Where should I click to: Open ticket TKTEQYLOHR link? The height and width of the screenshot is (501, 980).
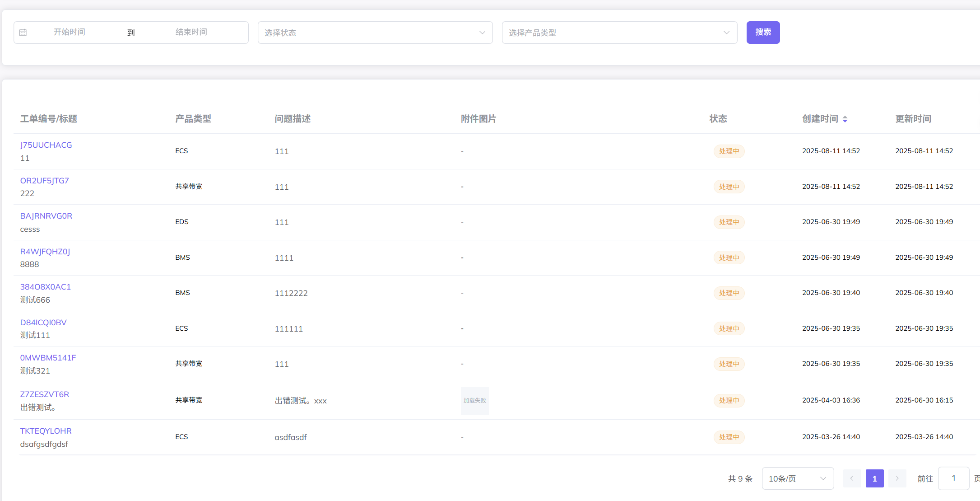[x=46, y=431]
